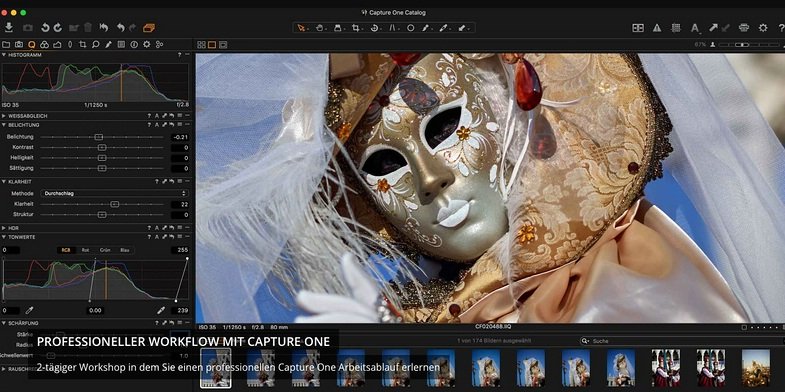Select the circle Spot removal cursor tool
The image size is (785, 392).
tap(411, 28)
